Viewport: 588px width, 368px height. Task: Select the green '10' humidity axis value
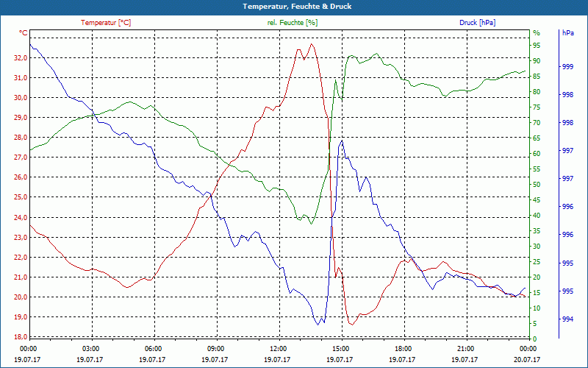pyautogui.click(x=537, y=308)
